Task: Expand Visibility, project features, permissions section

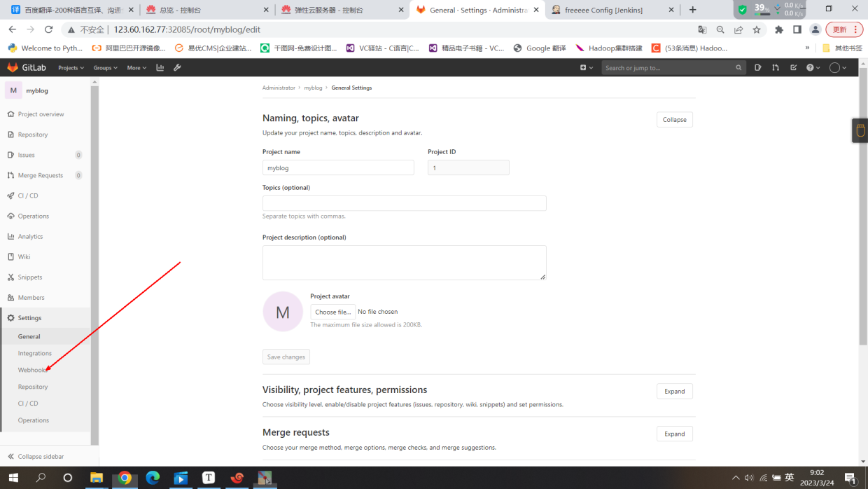Action: (675, 391)
